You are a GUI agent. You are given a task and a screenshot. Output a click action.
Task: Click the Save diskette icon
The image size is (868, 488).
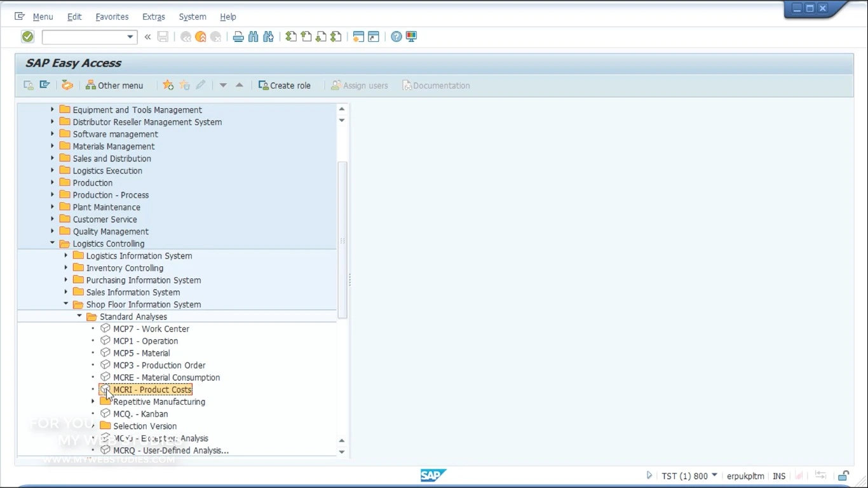pos(163,37)
